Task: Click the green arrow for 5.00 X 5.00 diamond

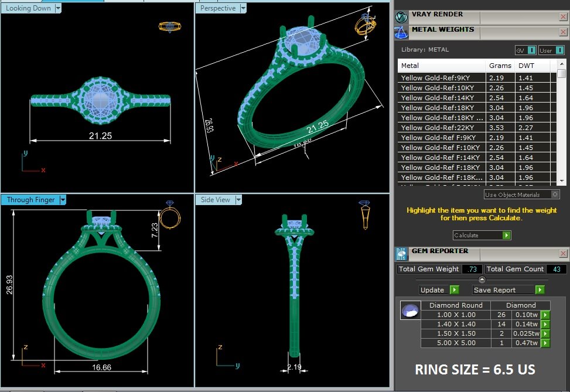Action: [x=545, y=343]
